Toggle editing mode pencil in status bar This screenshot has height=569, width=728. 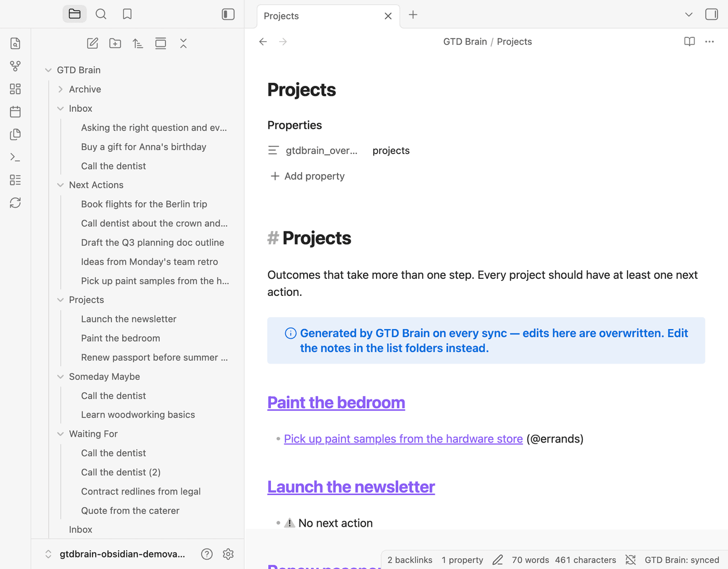coord(498,560)
